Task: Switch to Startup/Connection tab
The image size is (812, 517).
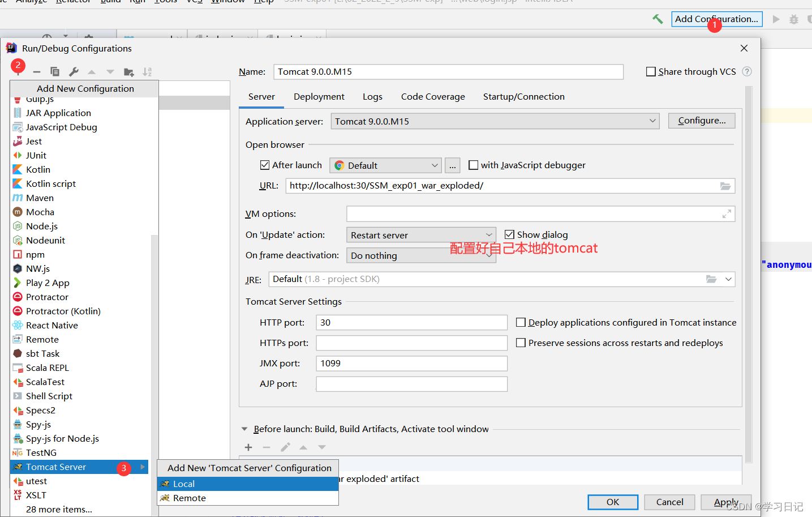Action: tap(524, 97)
